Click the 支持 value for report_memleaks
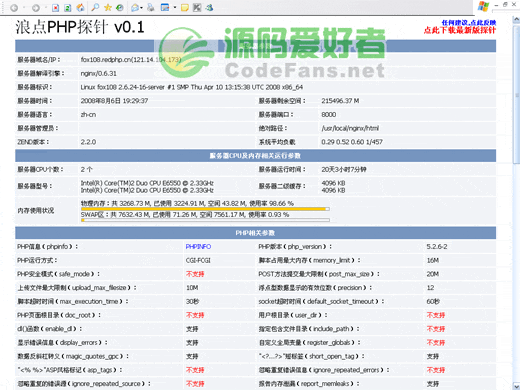This screenshot has height=390, width=520. point(433,383)
